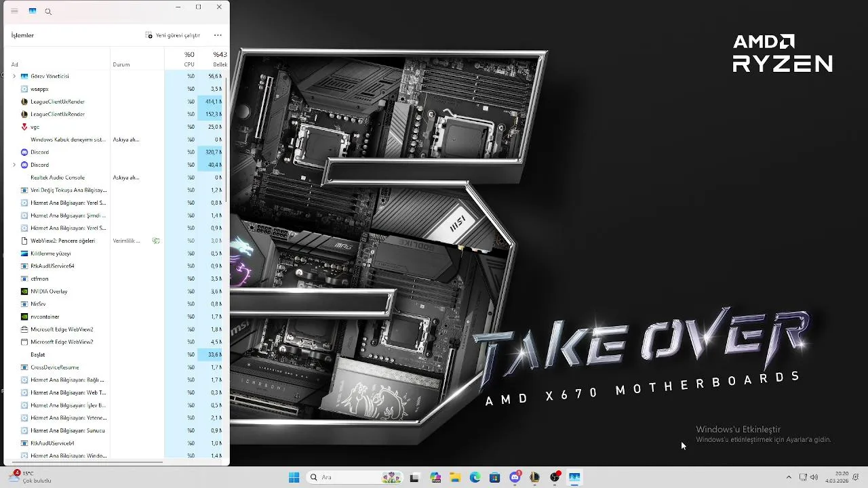Switch to OBS taskbar icon with red dot

point(555,477)
